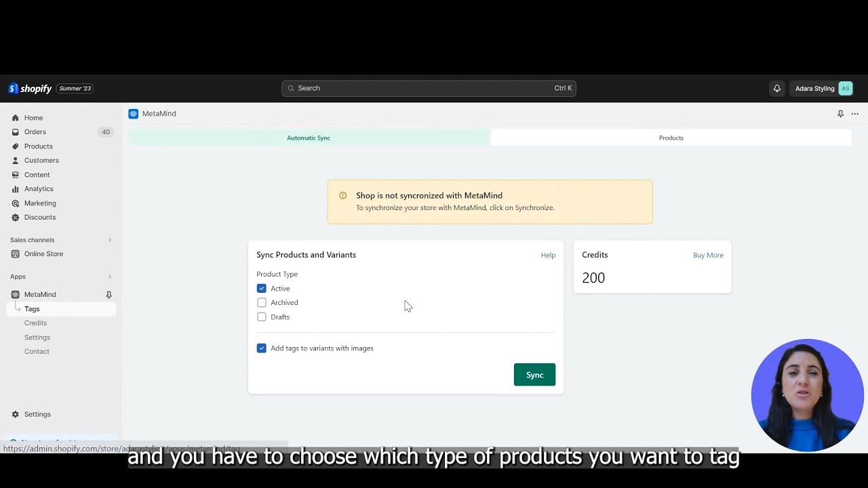The width and height of the screenshot is (868, 488).
Task: Click the Discounts badge icon
Action: [x=16, y=218]
